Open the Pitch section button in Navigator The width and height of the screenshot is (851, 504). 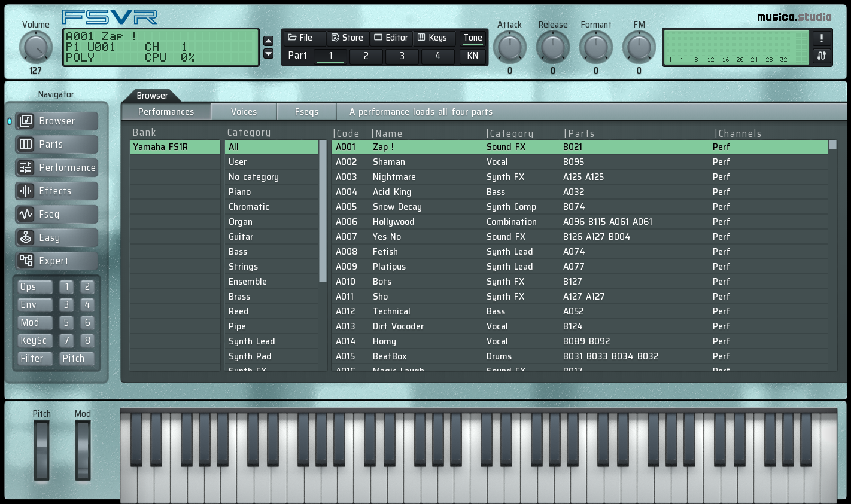click(x=77, y=359)
